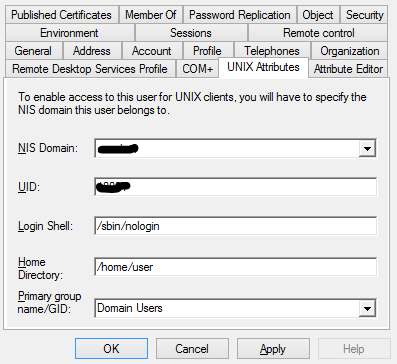This screenshot has width=397, height=364.
Task: Select the Profile tab
Action: pyautogui.click(x=207, y=51)
